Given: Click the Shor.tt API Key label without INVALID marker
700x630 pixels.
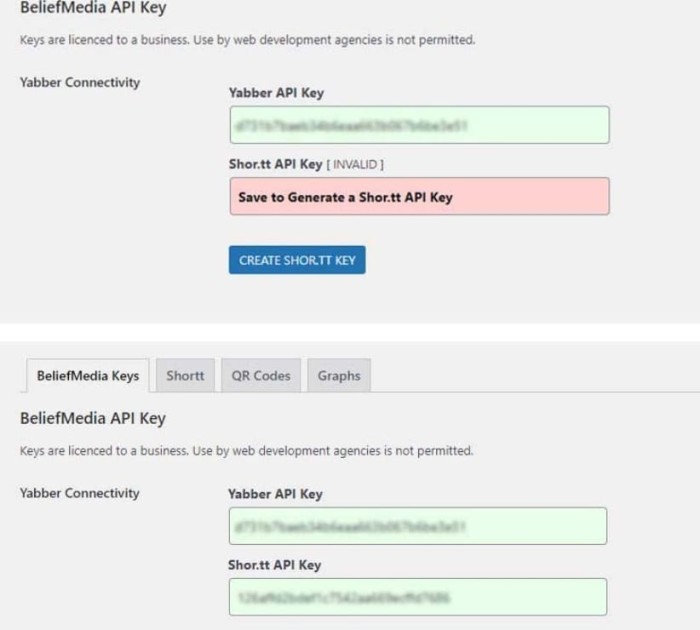Looking at the screenshot, I should pos(274,565).
